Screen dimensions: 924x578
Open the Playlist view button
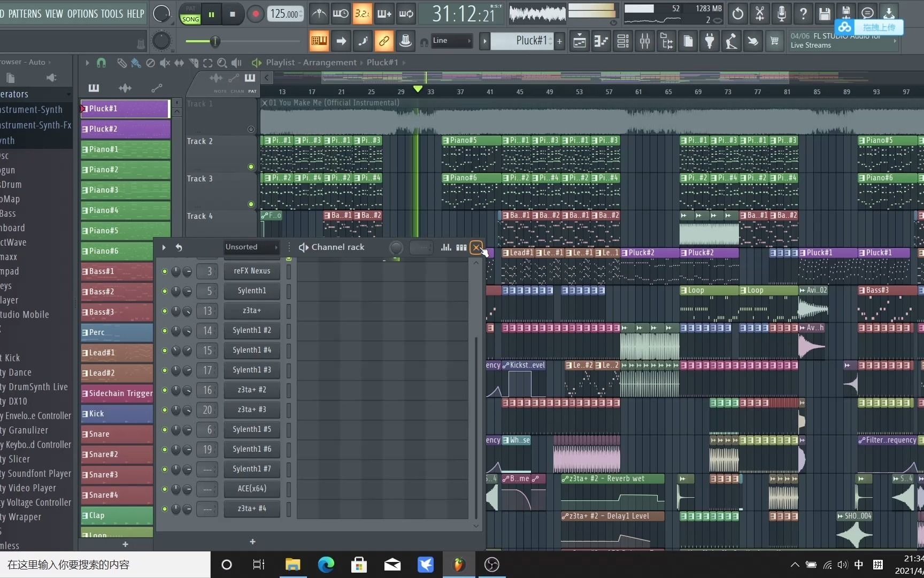(580, 41)
